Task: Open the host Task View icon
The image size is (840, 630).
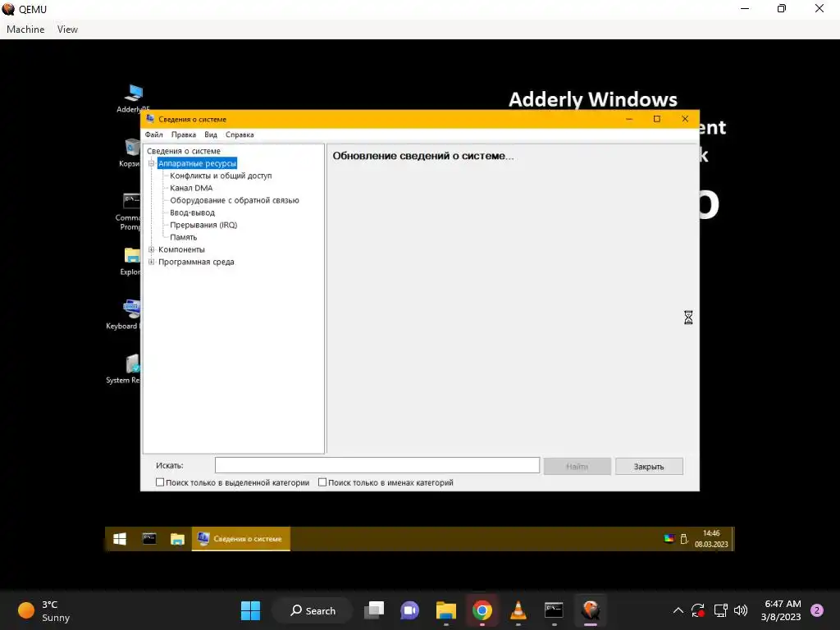Action: [374, 610]
